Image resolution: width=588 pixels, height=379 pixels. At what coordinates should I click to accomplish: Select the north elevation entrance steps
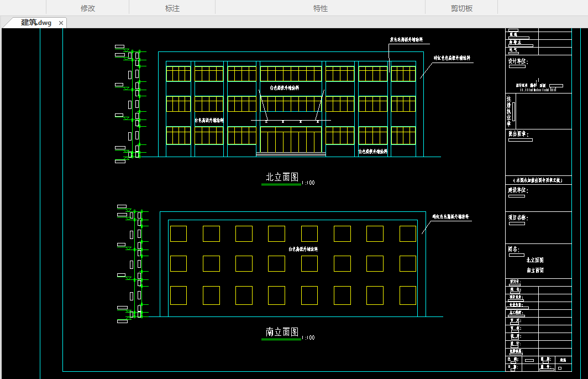[x=291, y=154]
